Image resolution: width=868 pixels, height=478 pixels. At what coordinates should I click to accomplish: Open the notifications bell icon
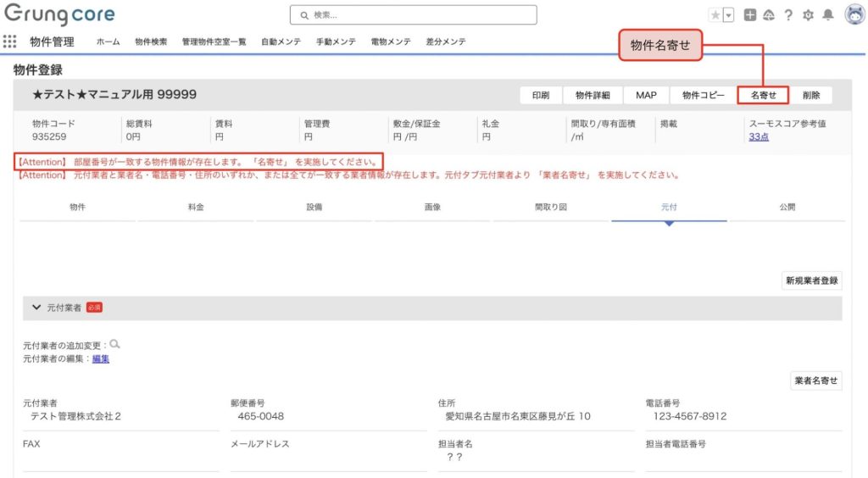coord(828,15)
